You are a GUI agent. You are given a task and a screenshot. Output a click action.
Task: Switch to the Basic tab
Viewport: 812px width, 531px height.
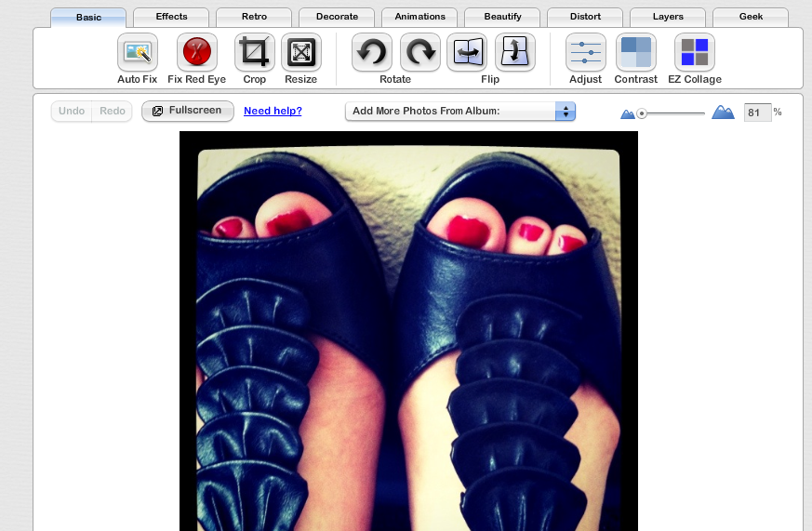pyautogui.click(x=88, y=17)
